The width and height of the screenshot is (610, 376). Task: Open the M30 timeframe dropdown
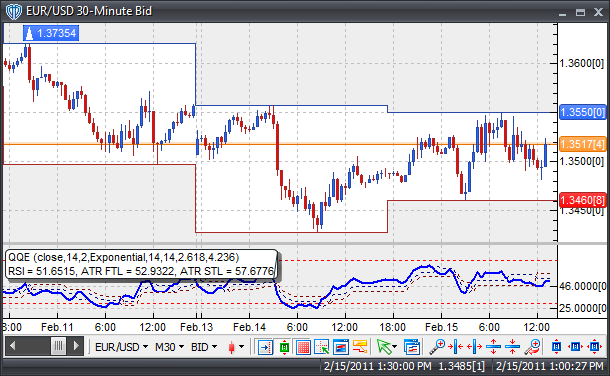(169, 347)
